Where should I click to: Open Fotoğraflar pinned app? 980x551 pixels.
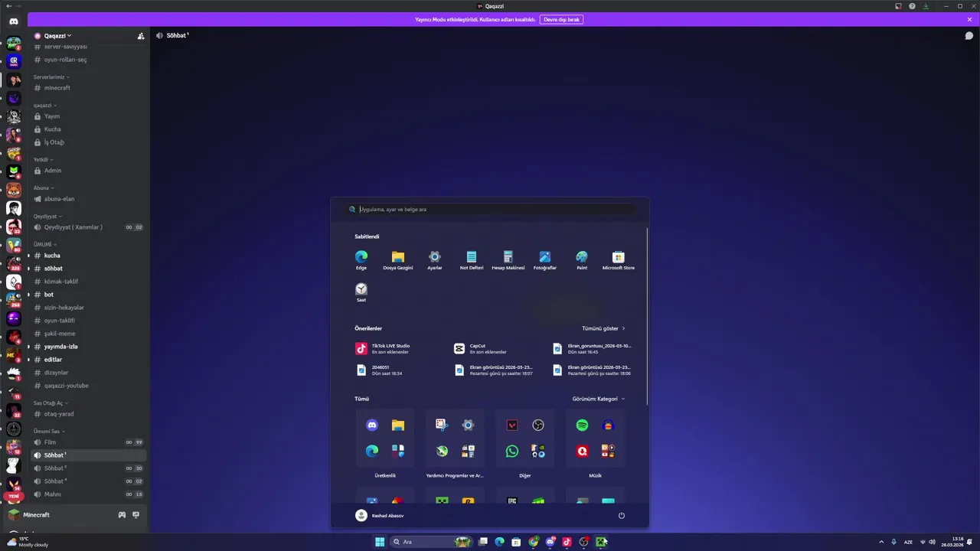[x=545, y=260]
